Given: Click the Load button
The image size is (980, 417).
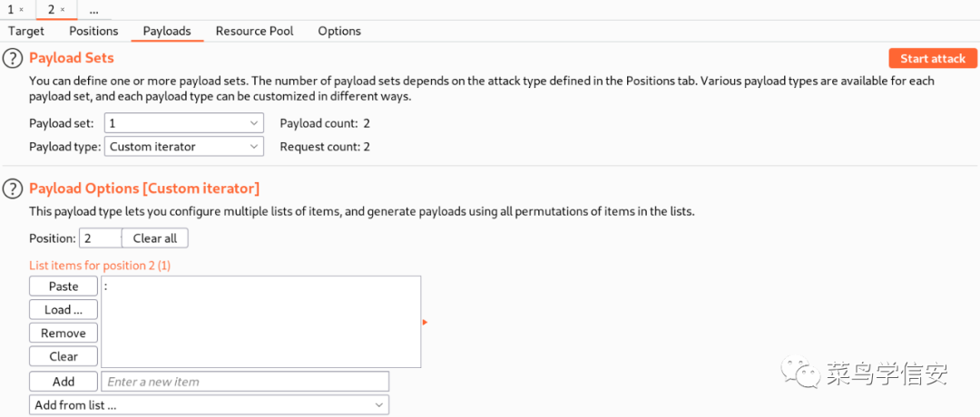Looking at the screenshot, I should [64, 310].
